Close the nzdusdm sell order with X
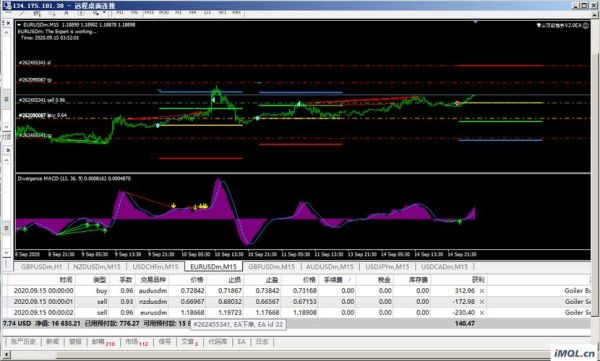Screen dimensions: 600x361 [482, 302]
